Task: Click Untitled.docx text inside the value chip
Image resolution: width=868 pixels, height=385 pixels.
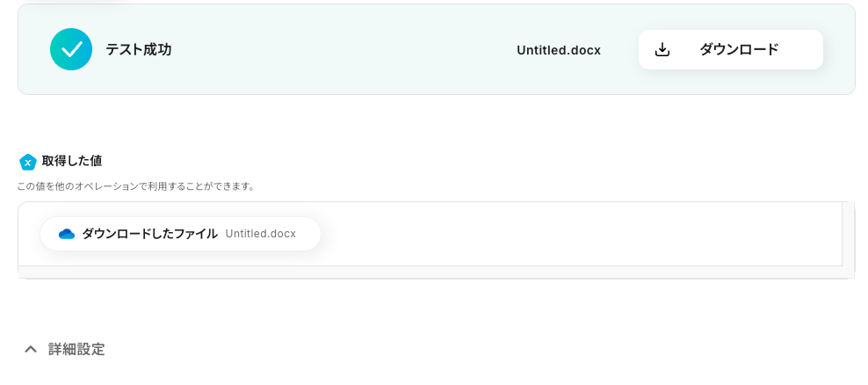Action: pos(260,234)
